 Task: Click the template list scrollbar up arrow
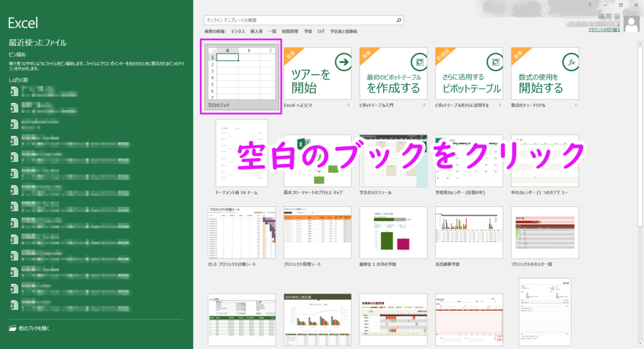[x=640, y=43]
